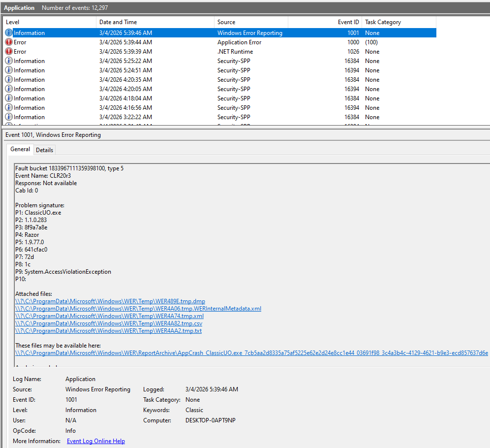The height and width of the screenshot is (448, 490).
Task: Sort by the Task Category column header
Action: point(399,22)
